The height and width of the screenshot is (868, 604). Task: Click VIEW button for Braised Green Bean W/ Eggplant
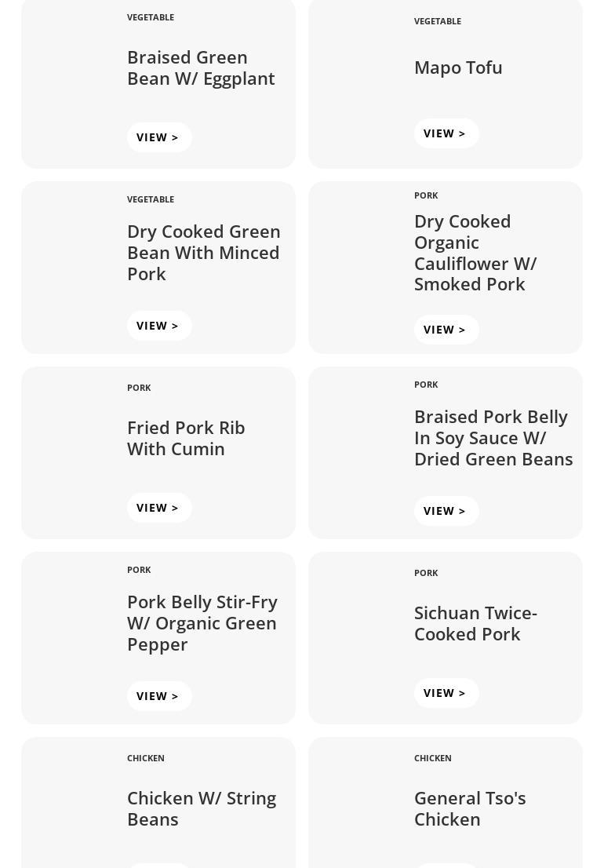coord(158,137)
